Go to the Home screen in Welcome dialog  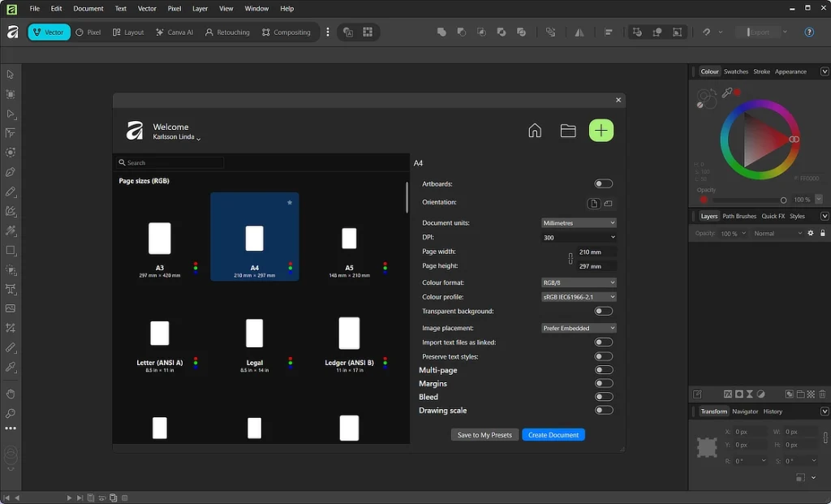535,131
